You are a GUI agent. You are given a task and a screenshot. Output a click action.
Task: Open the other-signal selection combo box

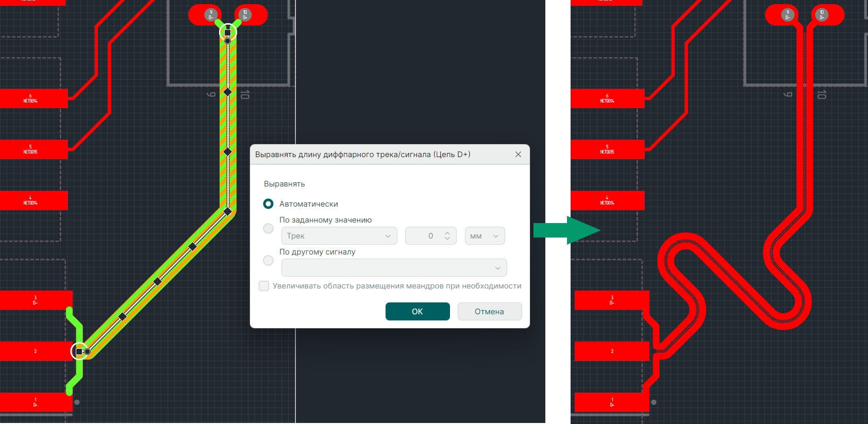coord(394,268)
